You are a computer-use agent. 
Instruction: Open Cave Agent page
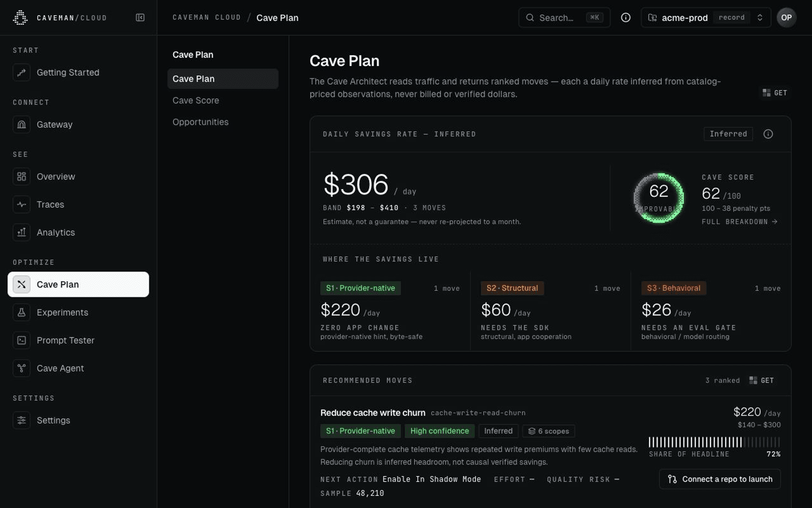78,368
